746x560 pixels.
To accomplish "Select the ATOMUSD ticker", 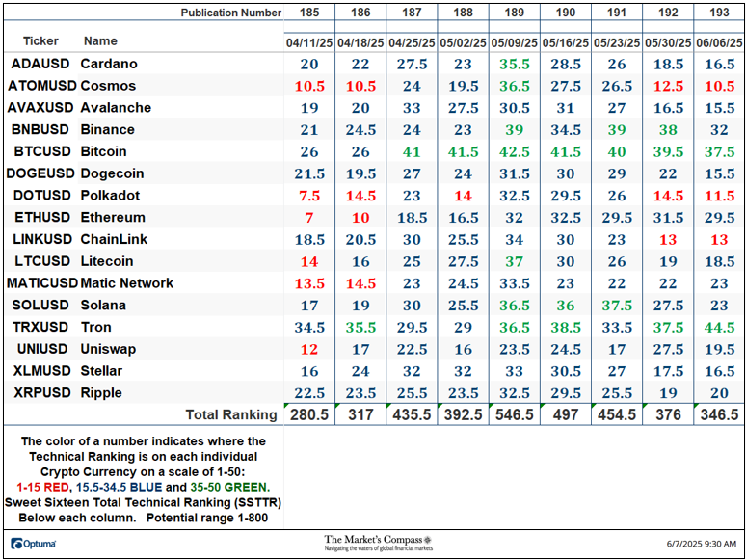I will [41, 86].
